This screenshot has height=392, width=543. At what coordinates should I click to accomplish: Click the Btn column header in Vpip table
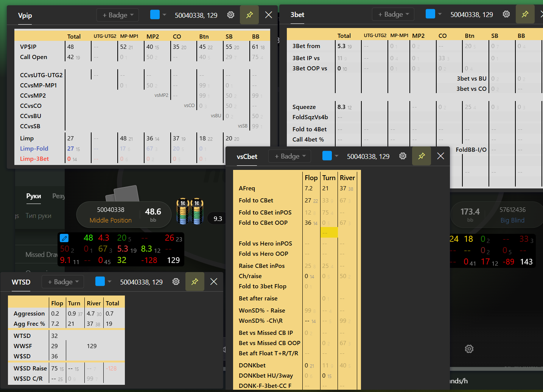click(204, 37)
